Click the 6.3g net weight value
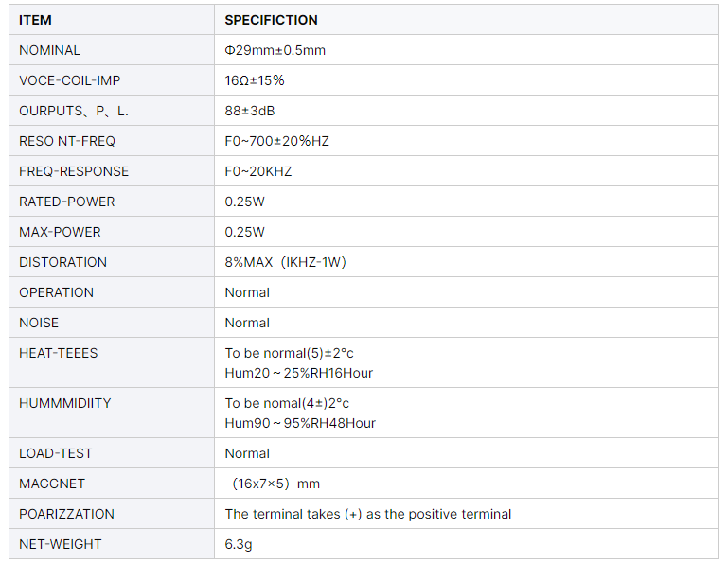Image resolution: width=728 pixels, height=563 pixels. (239, 544)
